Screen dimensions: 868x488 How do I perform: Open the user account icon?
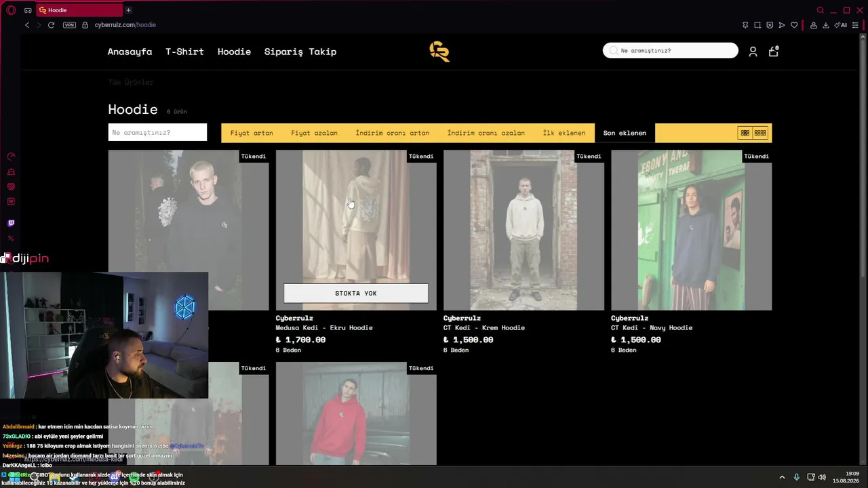click(x=753, y=52)
